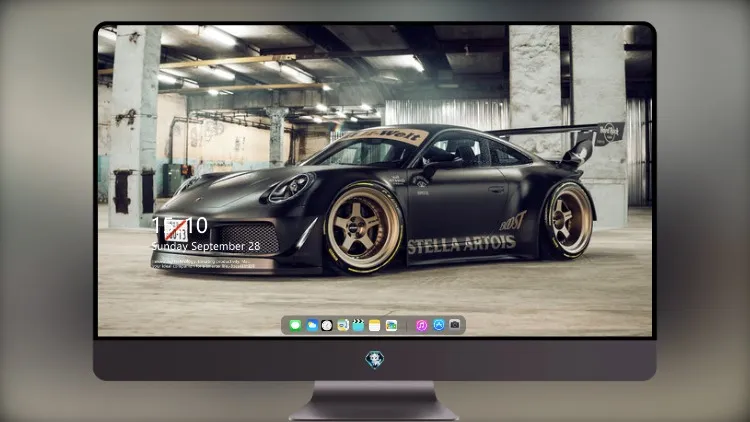Open the green Messages dock icon
The image size is (750, 422).
coord(295,325)
